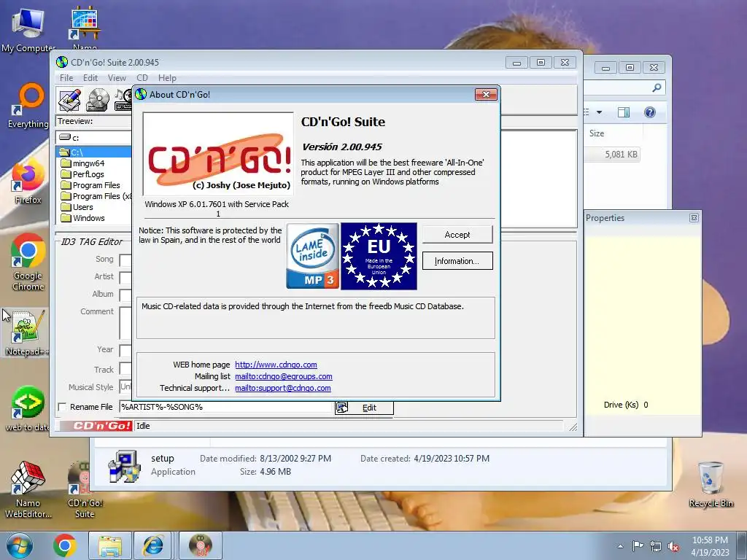
Task: Click the Windows Start button
Action: (20, 545)
